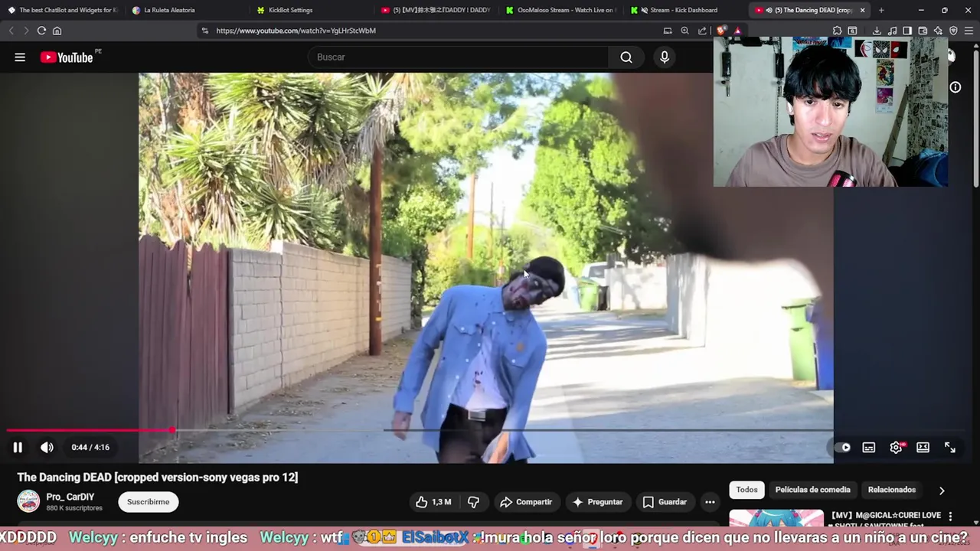980x551 pixels.
Task: Open Brave VPN shield icon
Action: (953, 31)
